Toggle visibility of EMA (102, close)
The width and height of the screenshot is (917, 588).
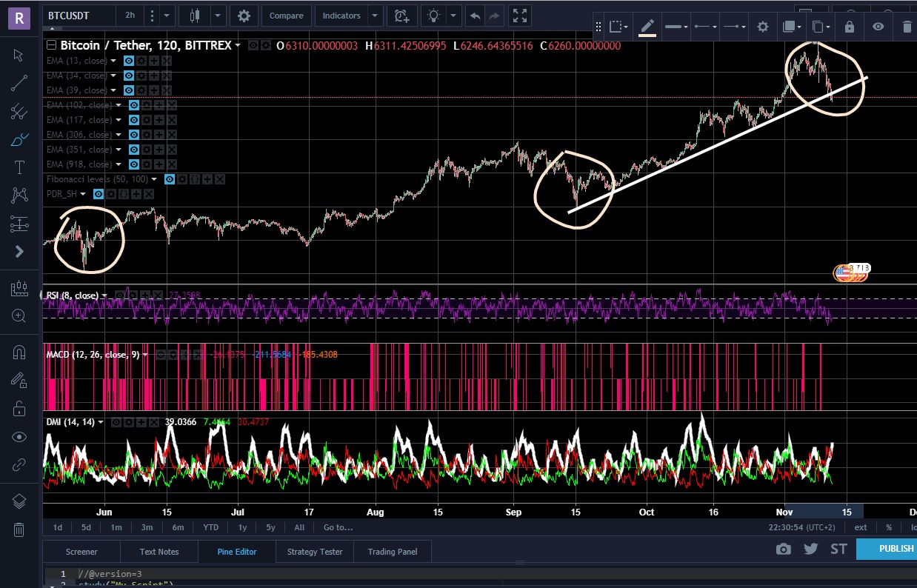pyautogui.click(x=134, y=105)
